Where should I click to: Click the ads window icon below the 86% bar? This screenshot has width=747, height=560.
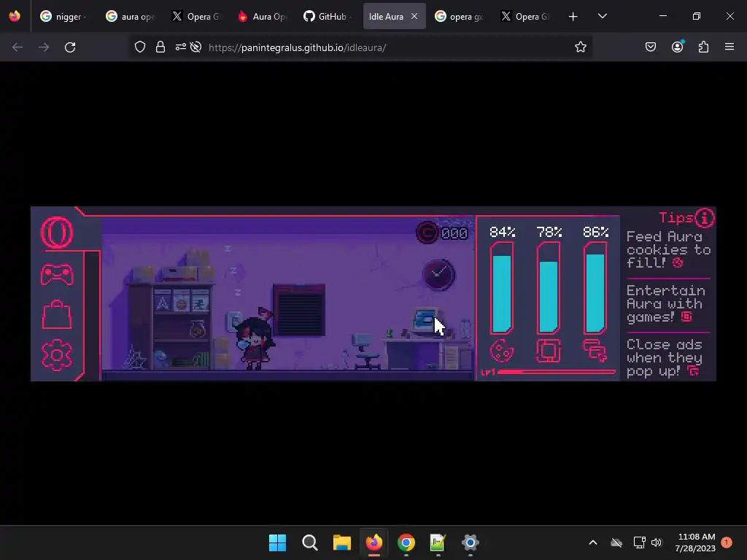pos(595,351)
